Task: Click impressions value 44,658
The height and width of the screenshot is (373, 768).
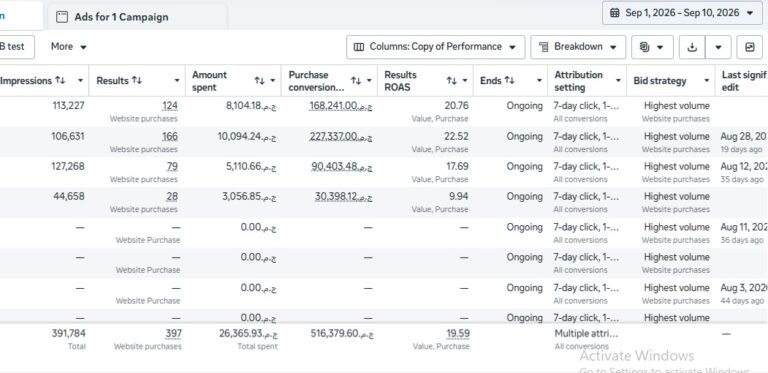Action: tap(69, 196)
